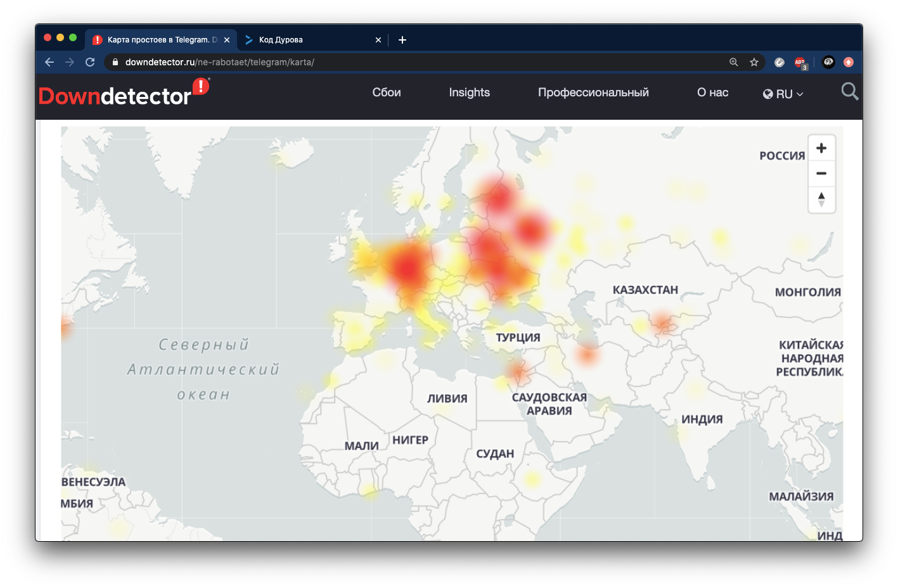Open the Downdetector site search magnifier

[849, 92]
